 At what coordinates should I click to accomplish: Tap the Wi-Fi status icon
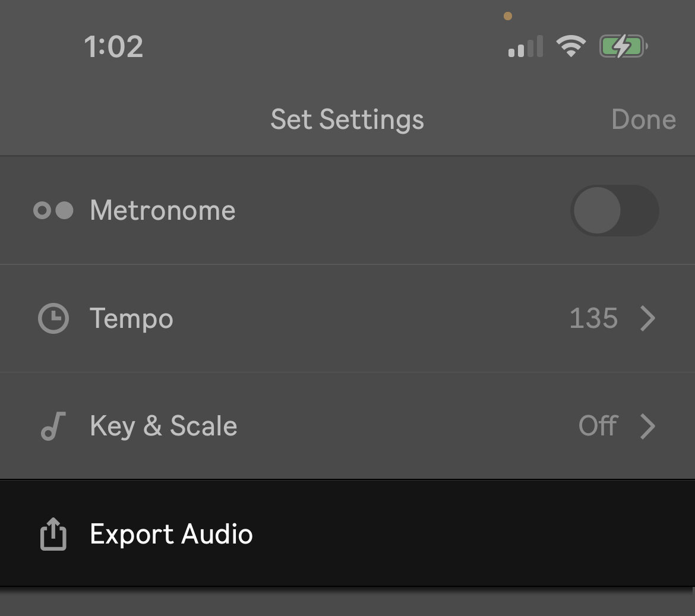point(571,46)
